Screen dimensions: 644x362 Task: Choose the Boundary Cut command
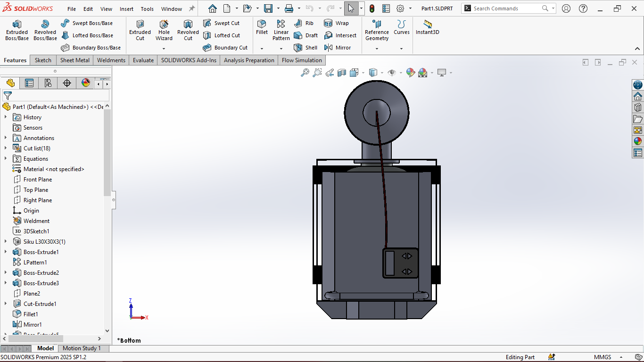pos(225,48)
